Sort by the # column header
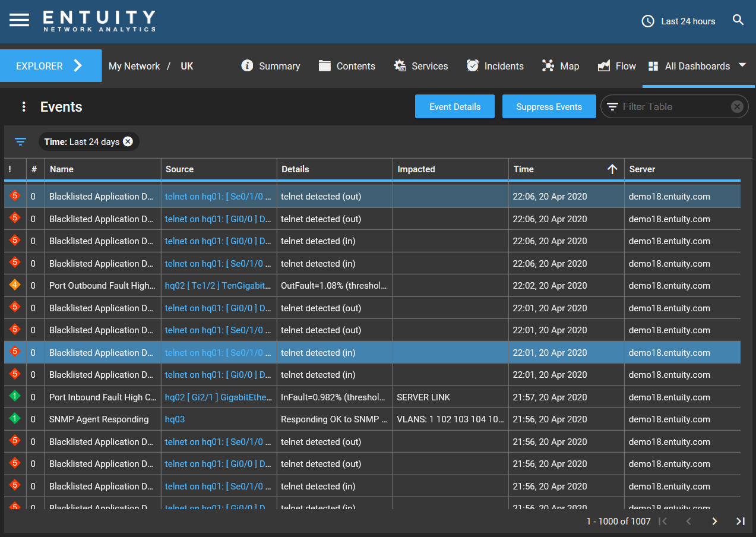Image resolution: width=756 pixels, height=537 pixels. [x=35, y=169]
